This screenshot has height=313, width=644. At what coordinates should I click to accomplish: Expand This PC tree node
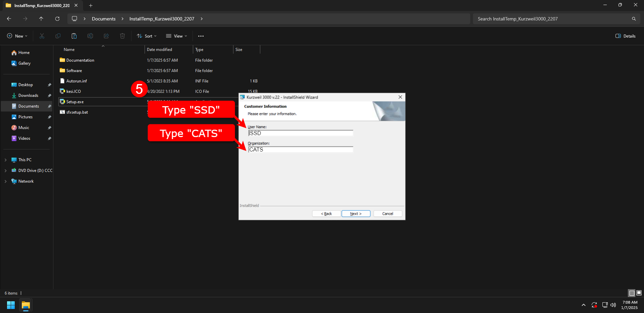click(x=5, y=160)
